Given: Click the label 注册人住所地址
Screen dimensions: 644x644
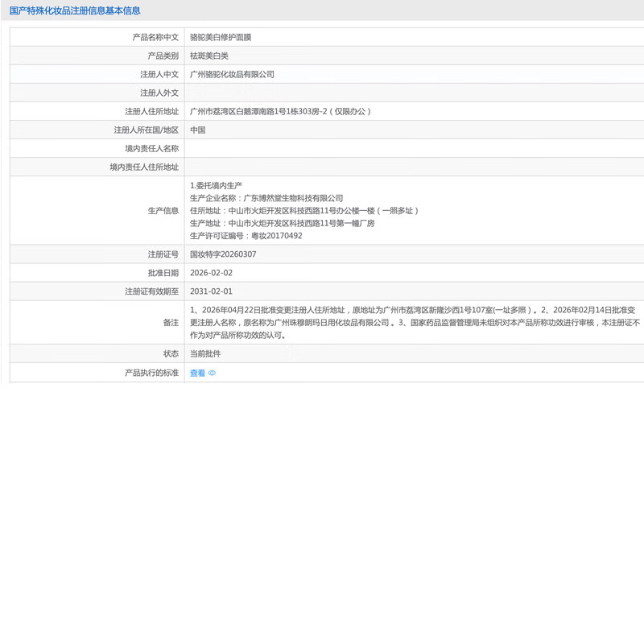Looking at the screenshot, I should pos(152,111).
